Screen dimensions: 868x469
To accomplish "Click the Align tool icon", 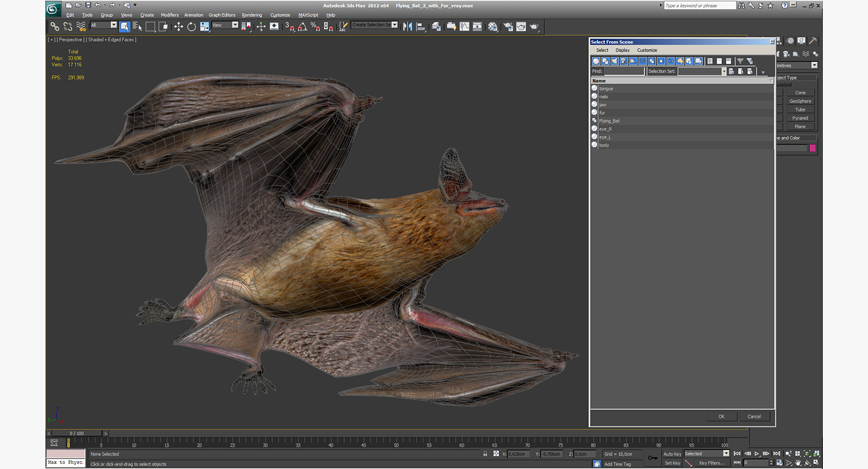I will [x=421, y=26].
